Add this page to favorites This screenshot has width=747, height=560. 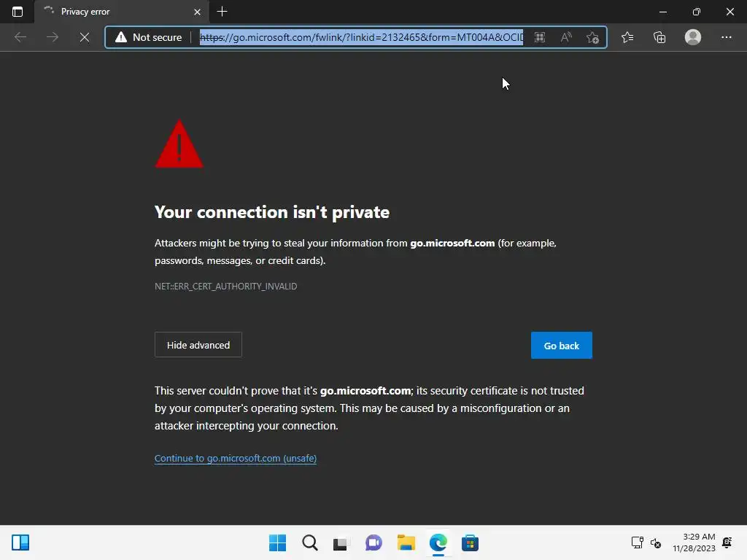[x=592, y=37]
